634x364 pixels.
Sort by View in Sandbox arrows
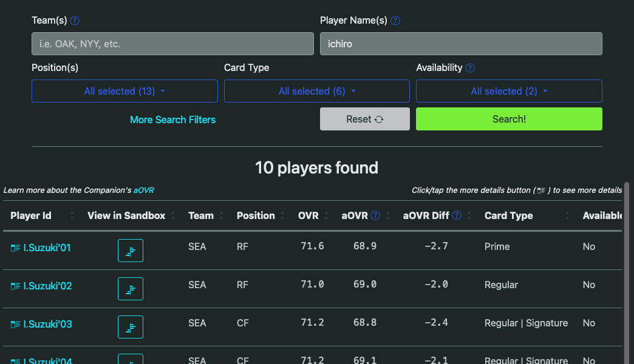click(x=172, y=216)
